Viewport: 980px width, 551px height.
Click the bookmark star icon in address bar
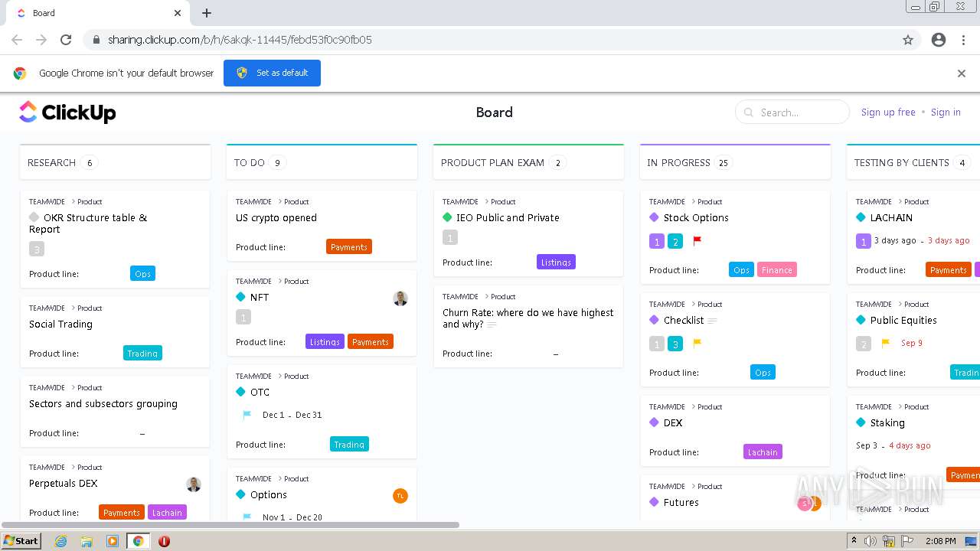(x=908, y=40)
